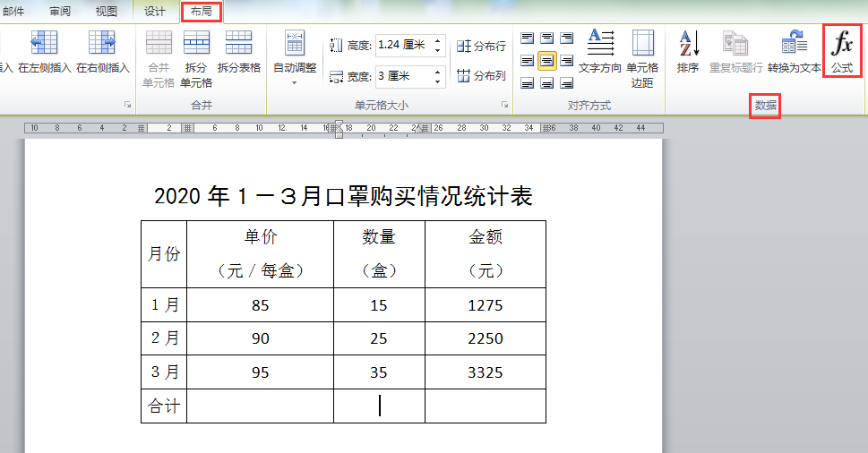This screenshot has width=868, height=453.
Task: Click the 单价 header cell
Action: pos(260,254)
